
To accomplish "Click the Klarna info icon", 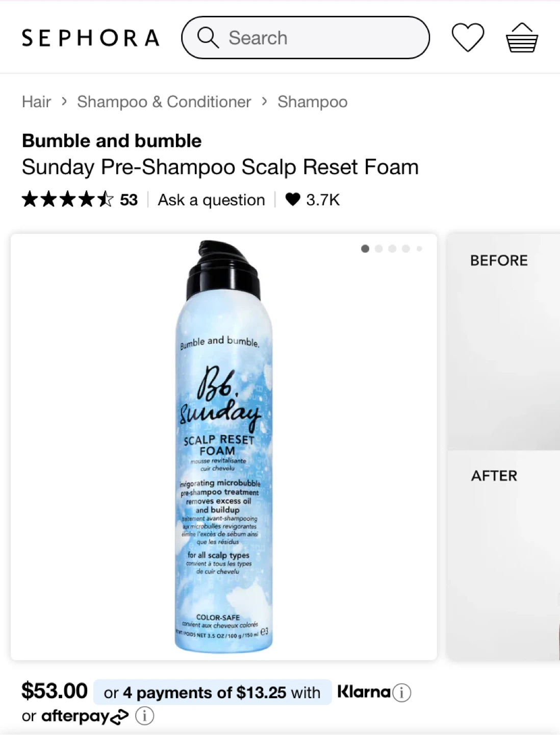I will [x=402, y=693].
